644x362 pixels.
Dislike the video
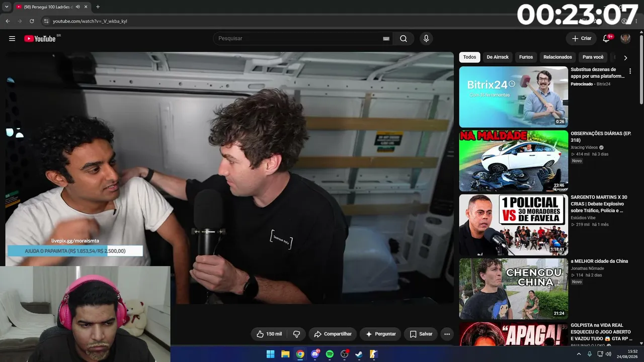(297, 334)
